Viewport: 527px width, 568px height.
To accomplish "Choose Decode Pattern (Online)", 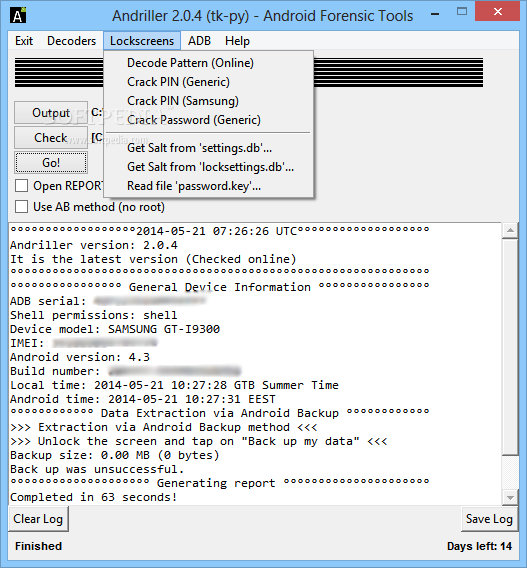I will coord(208,63).
